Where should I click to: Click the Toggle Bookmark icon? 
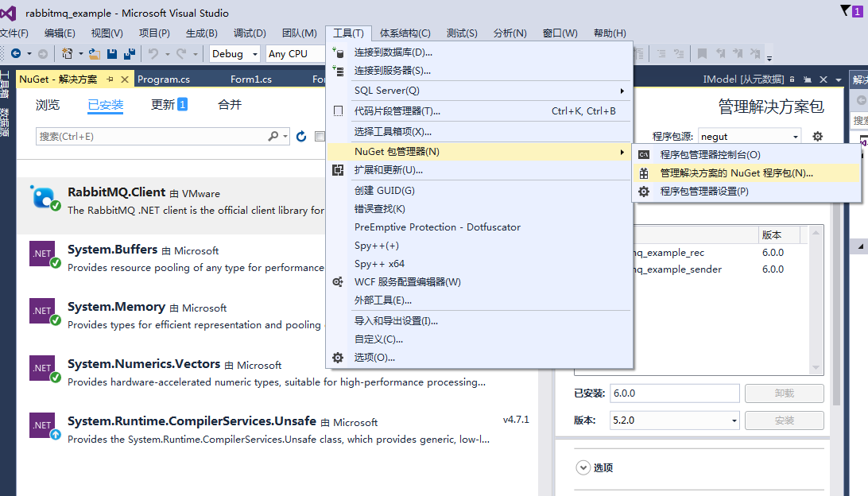coord(702,54)
